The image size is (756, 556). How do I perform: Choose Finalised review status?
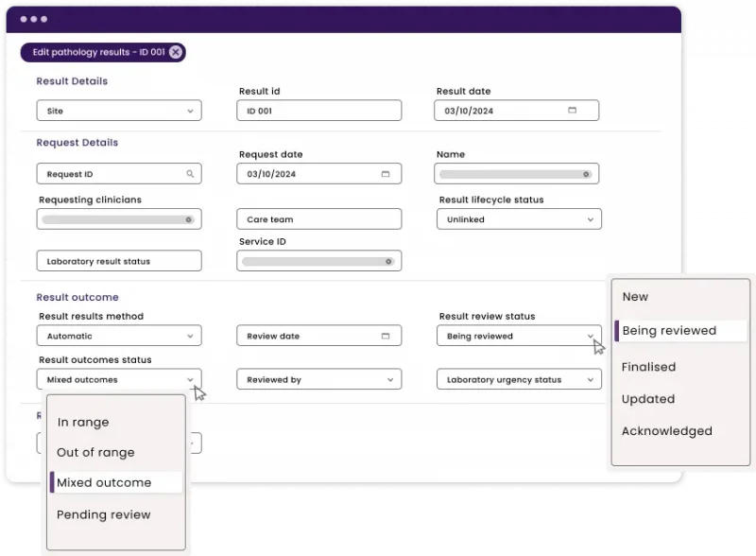(x=648, y=367)
